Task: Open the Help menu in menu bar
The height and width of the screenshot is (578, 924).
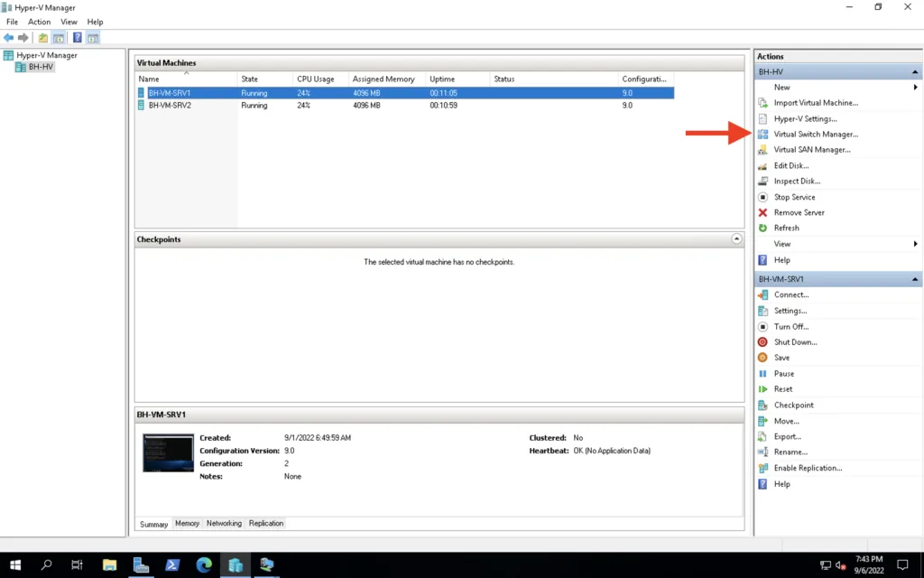Action: pyautogui.click(x=95, y=22)
